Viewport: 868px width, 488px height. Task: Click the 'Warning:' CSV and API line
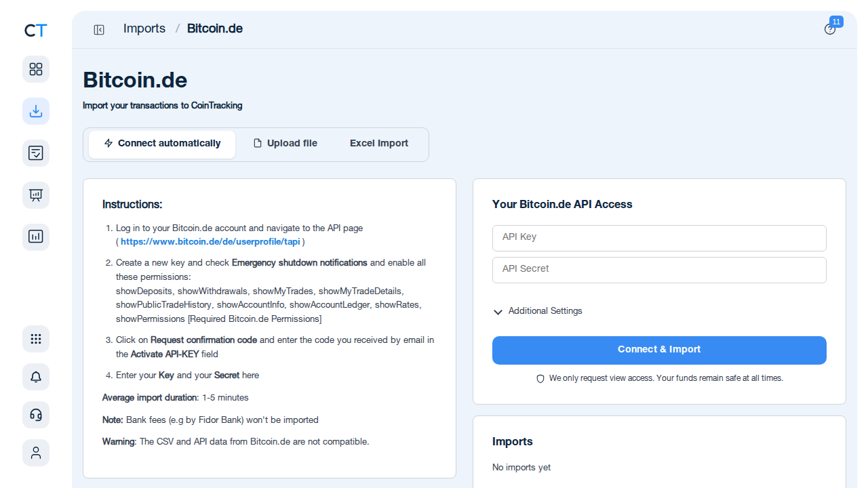[236, 442]
